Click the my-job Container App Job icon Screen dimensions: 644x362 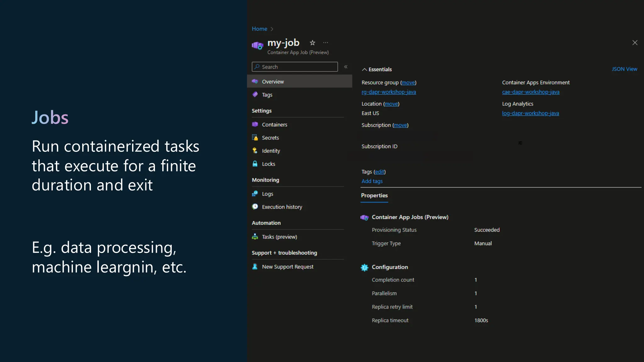tap(257, 46)
